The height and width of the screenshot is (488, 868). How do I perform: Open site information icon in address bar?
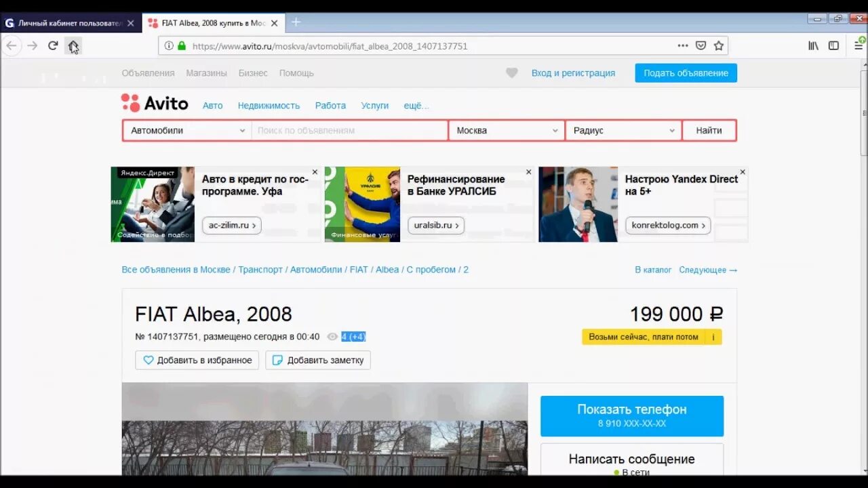[x=169, y=46]
